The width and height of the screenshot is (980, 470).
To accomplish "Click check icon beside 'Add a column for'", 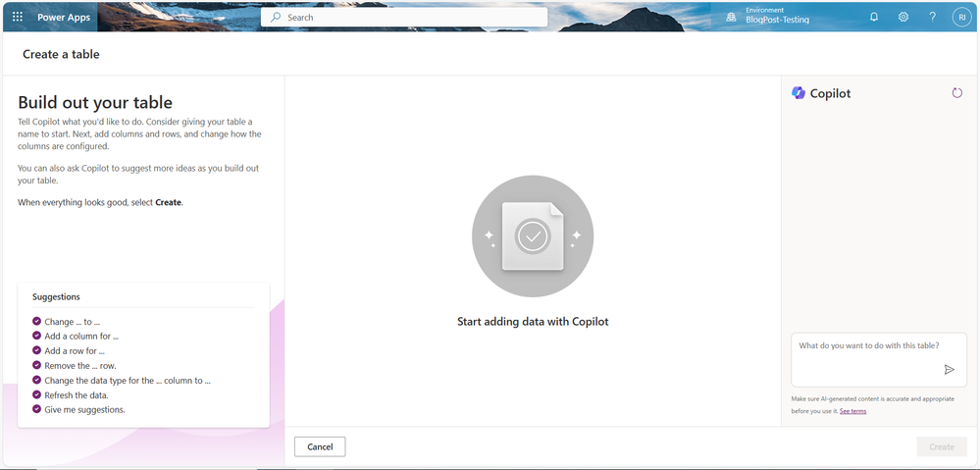I will tap(37, 337).
